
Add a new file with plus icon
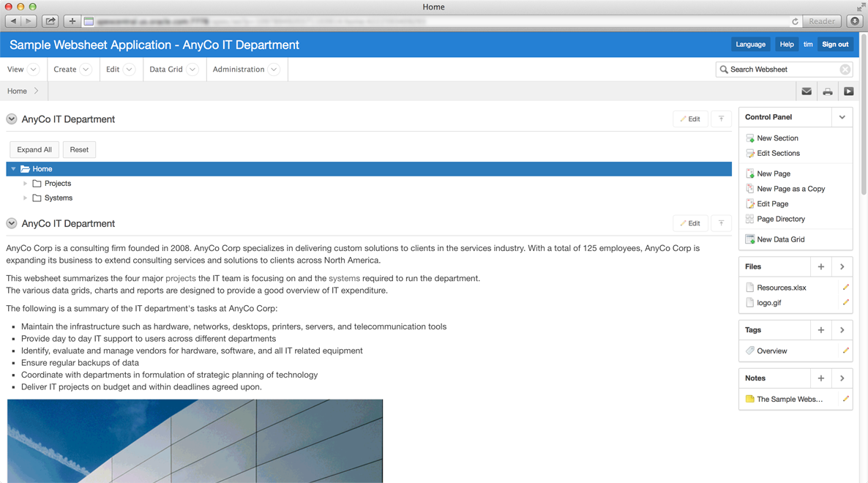[x=820, y=267]
